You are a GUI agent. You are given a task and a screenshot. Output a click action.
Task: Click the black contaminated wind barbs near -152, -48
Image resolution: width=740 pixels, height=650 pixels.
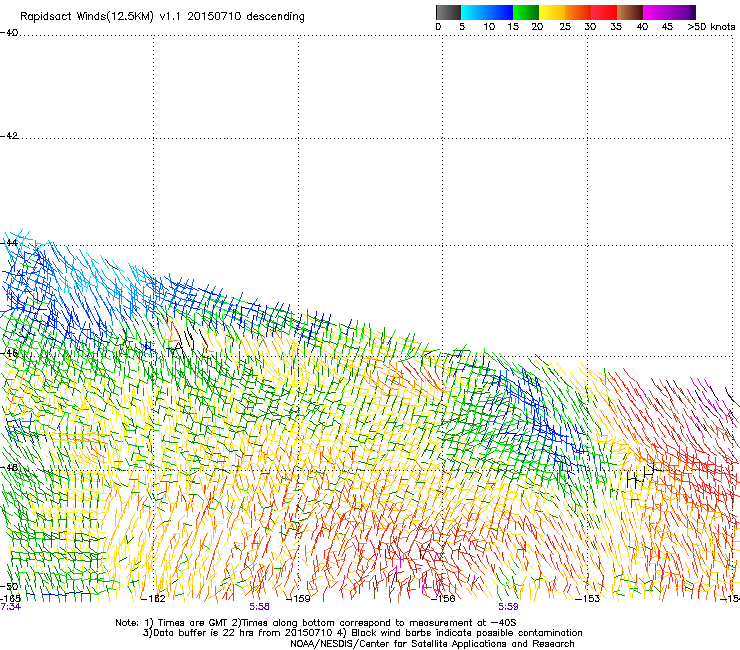[x=642, y=476]
